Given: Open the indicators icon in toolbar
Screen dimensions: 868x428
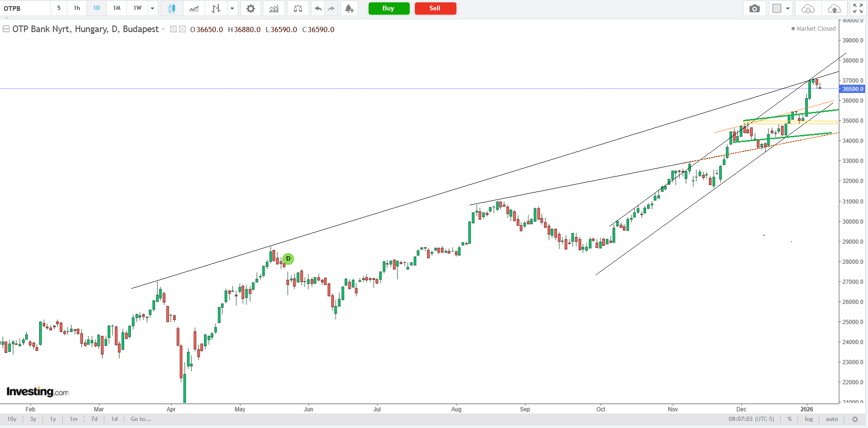Looking at the screenshot, I should 274,8.
